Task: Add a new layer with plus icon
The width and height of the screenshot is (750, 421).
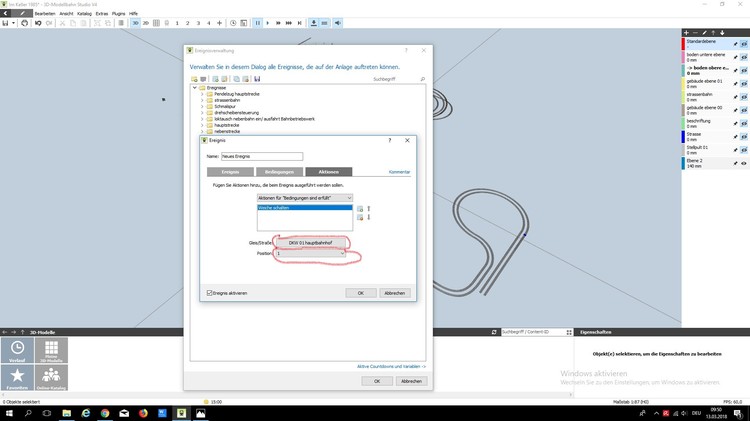Action: 686,33
